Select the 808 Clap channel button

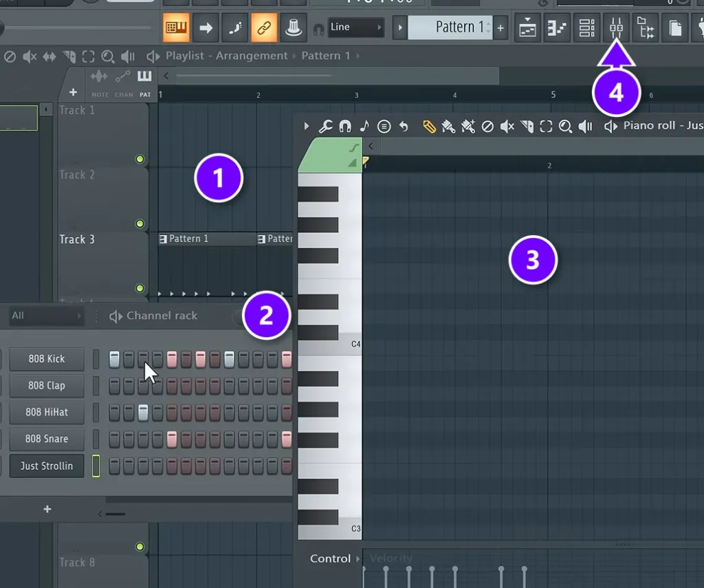47,385
